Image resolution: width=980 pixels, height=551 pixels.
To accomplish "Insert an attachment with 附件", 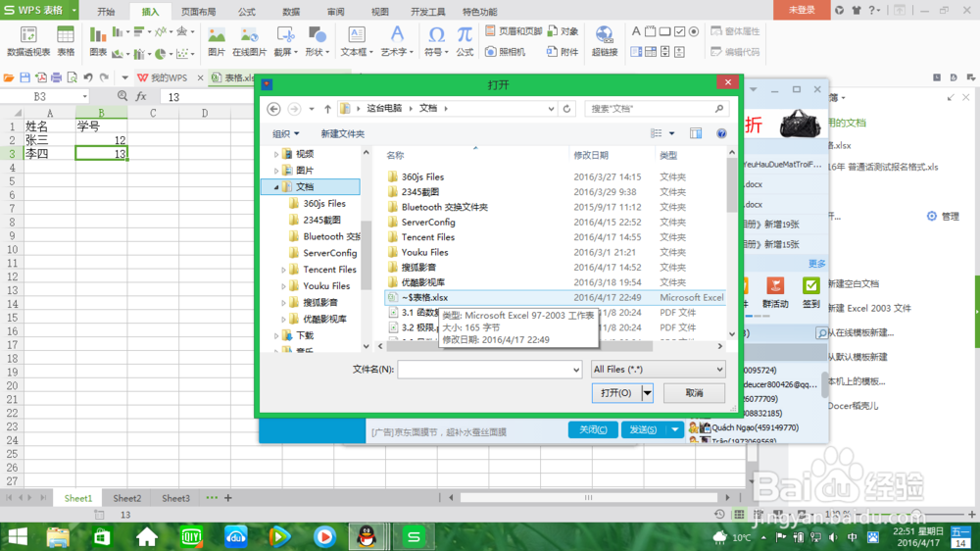I will [x=563, y=52].
